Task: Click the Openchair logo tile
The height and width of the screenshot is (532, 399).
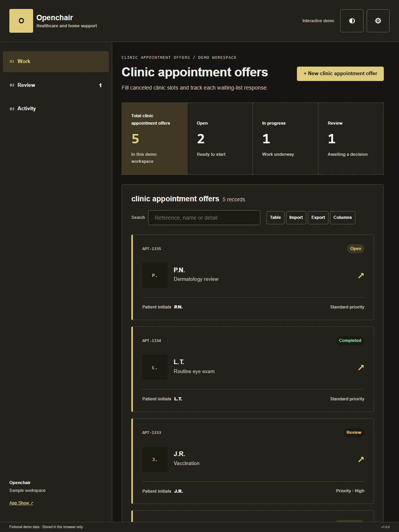Action: pyautogui.click(x=21, y=21)
